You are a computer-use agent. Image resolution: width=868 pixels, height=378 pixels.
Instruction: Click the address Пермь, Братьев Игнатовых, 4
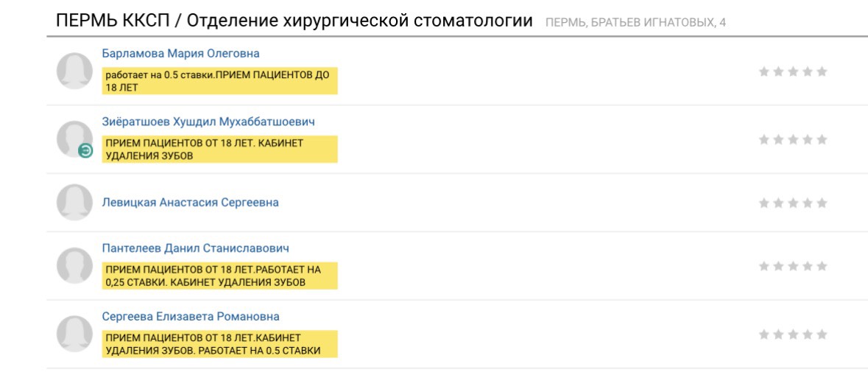[635, 23]
